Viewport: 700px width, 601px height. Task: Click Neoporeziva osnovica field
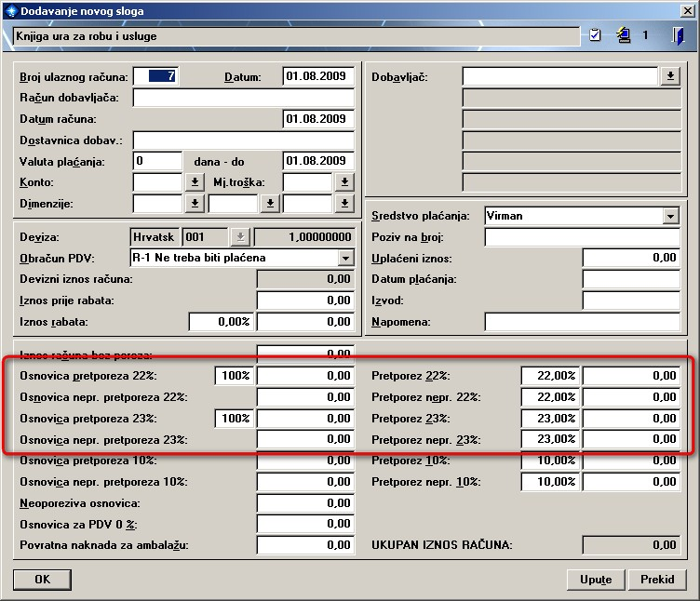pos(306,503)
